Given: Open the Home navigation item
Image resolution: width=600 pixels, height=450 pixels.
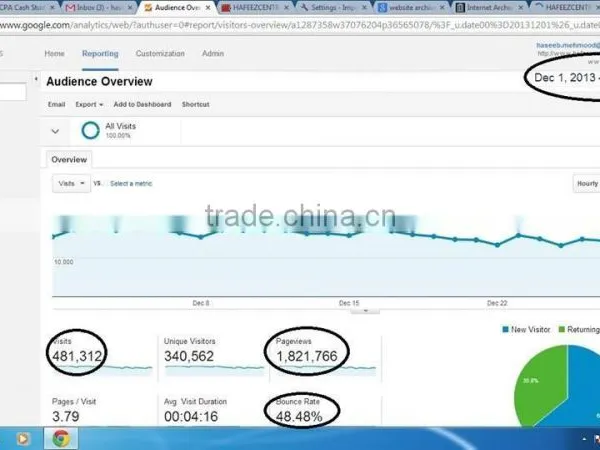Looking at the screenshot, I should (54, 54).
